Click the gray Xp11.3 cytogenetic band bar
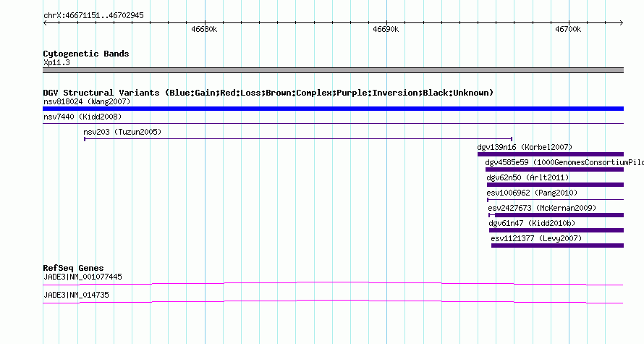 [333, 70]
